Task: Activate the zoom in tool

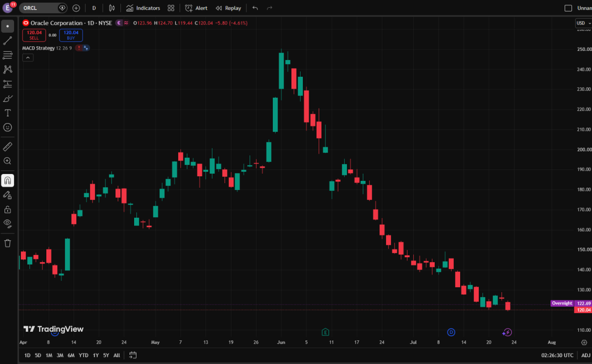Action: click(x=8, y=161)
